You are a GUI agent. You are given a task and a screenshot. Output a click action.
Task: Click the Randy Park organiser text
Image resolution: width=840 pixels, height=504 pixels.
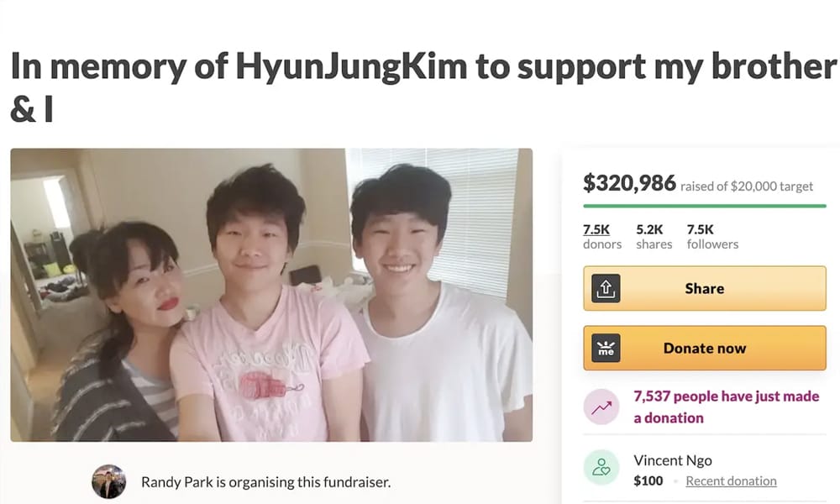click(x=265, y=482)
